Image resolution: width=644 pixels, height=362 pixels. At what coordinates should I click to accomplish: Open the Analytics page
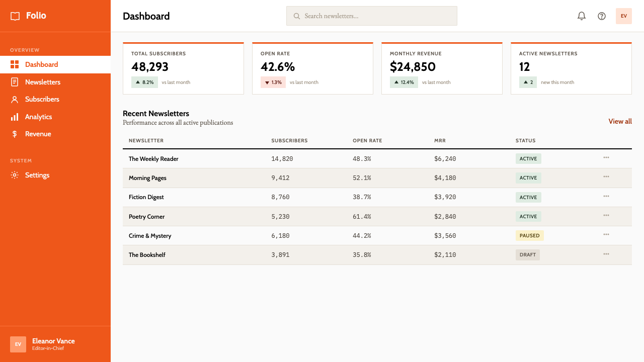tap(55, 117)
